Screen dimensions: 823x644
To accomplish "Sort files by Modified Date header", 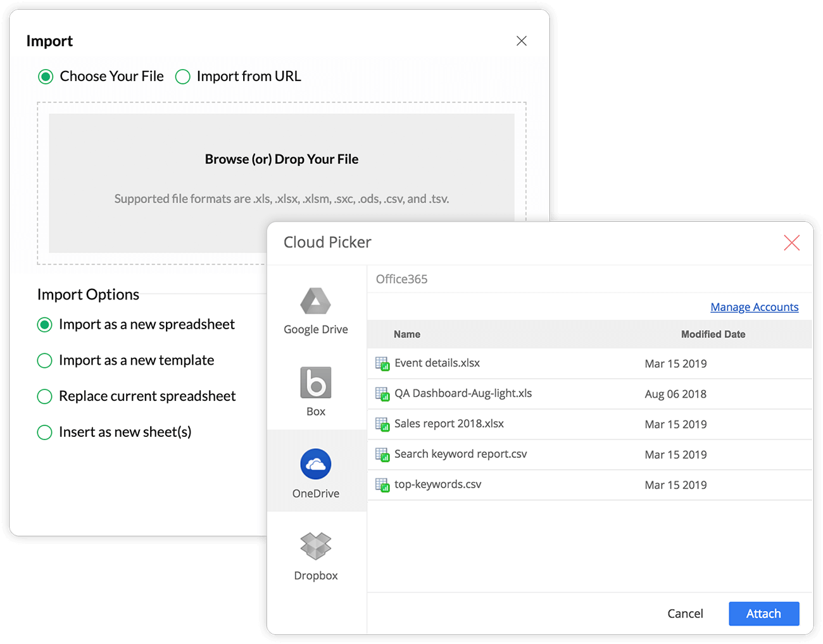I will [713, 334].
